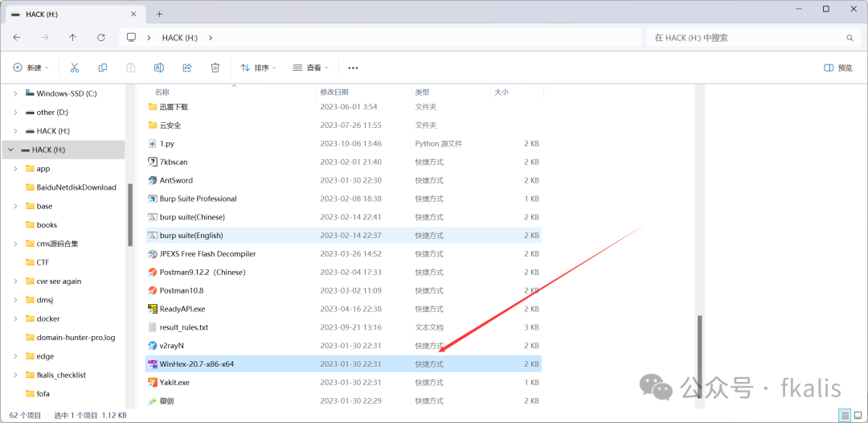Select the Burp Suite Professional icon
Image resolution: width=868 pixels, height=423 pixels.
153,198
